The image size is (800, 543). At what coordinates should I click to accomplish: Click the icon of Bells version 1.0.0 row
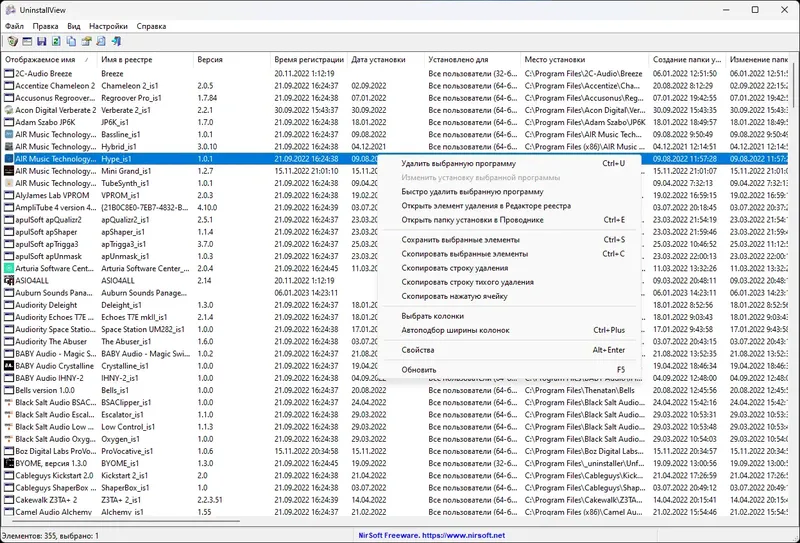[9, 390]
